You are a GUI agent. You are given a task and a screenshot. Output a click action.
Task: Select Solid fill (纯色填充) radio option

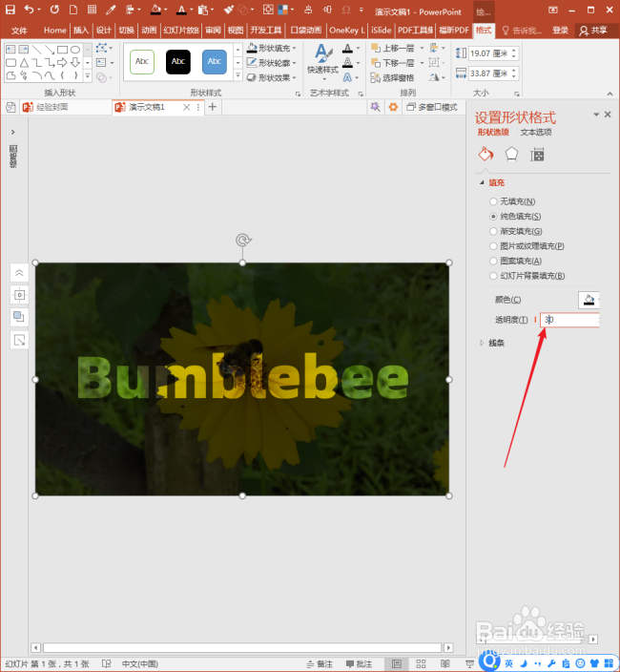pos(493,217)
